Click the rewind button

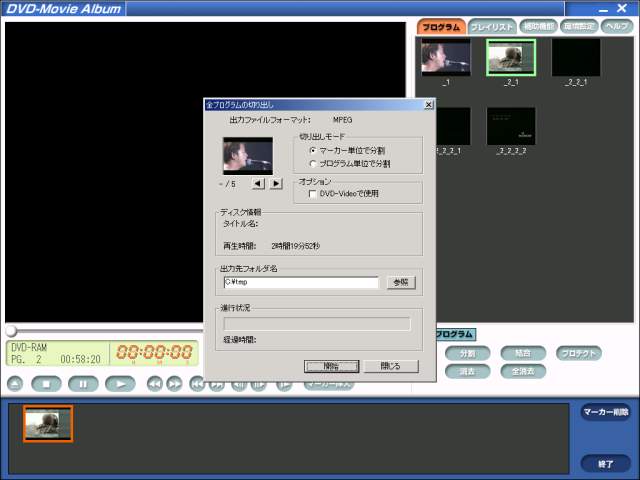pyautogui.click(x=155, y=384)
